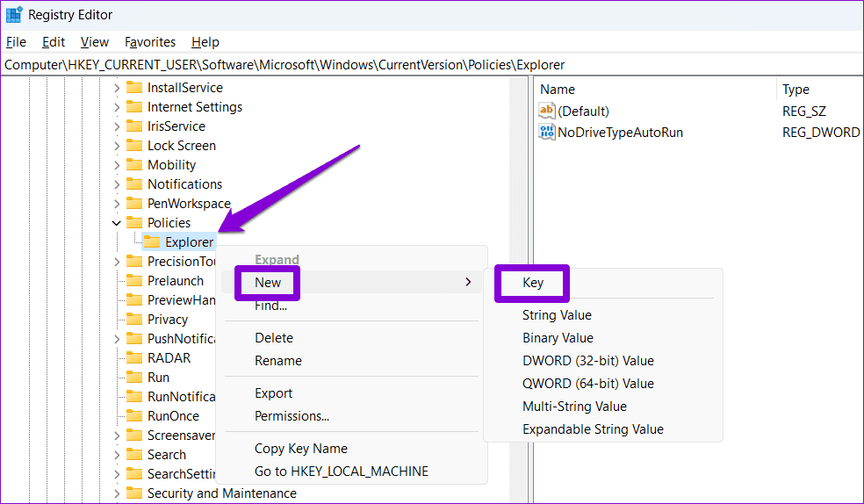This screenshot has height=504, width=864.
Task: Expand the Notifications tree node
Action: point(116,184)
